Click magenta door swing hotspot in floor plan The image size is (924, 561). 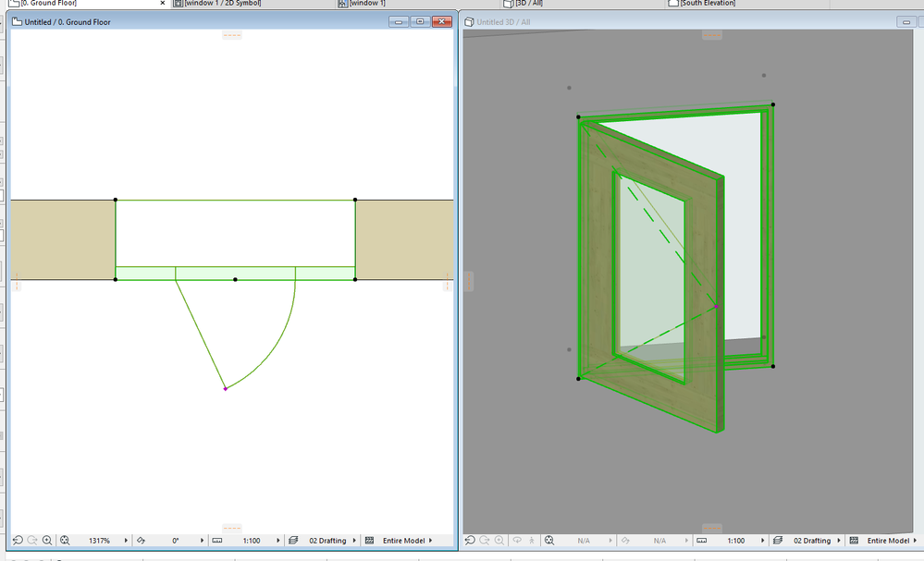pyautogui.click(x=225, y=389)
